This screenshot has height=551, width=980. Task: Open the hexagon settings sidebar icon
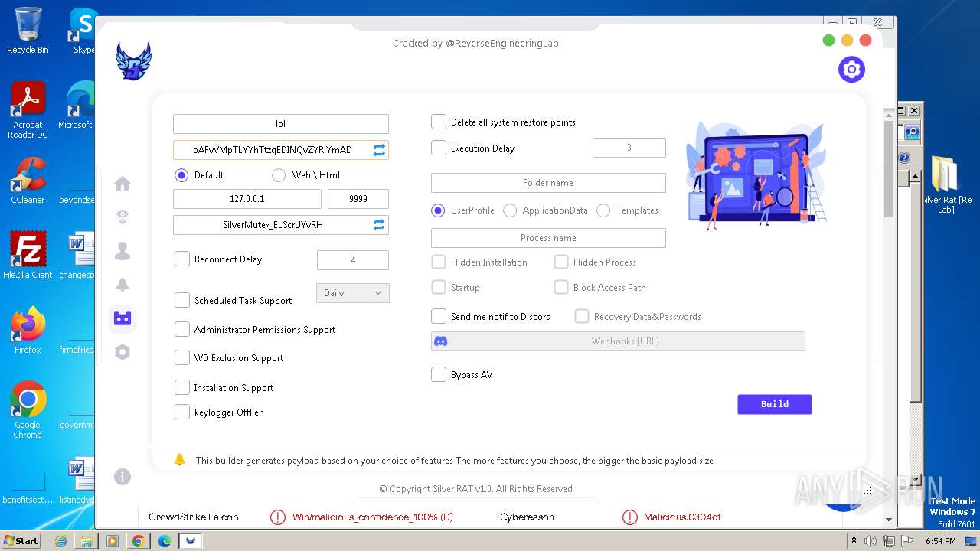pos(122,352)
